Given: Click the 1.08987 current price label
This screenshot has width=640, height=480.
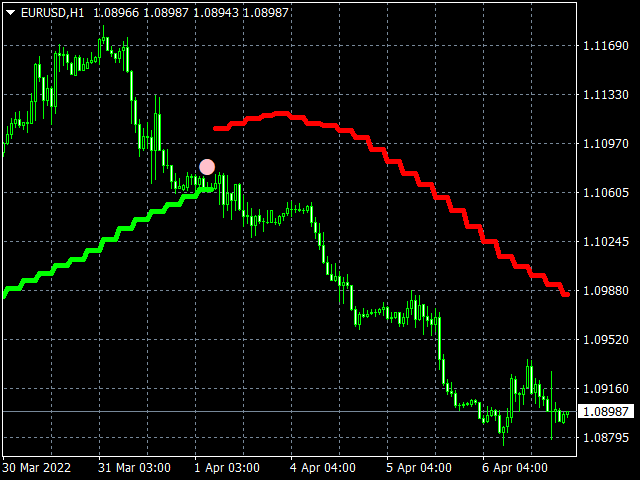Looking at the screenshot, I should tap(606, 411).
